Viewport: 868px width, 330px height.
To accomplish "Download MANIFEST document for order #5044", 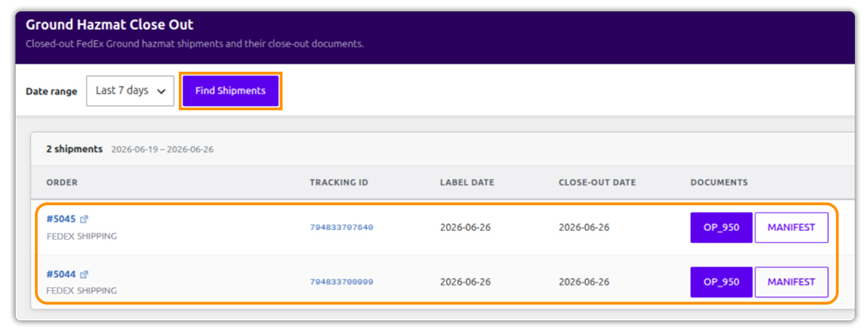I will 792,282.
